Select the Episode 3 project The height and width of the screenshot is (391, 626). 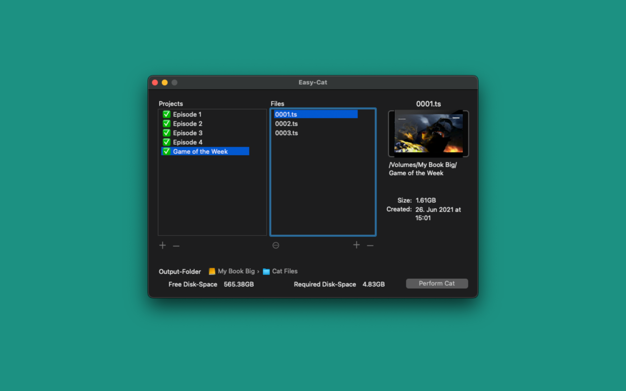(205, 133)
